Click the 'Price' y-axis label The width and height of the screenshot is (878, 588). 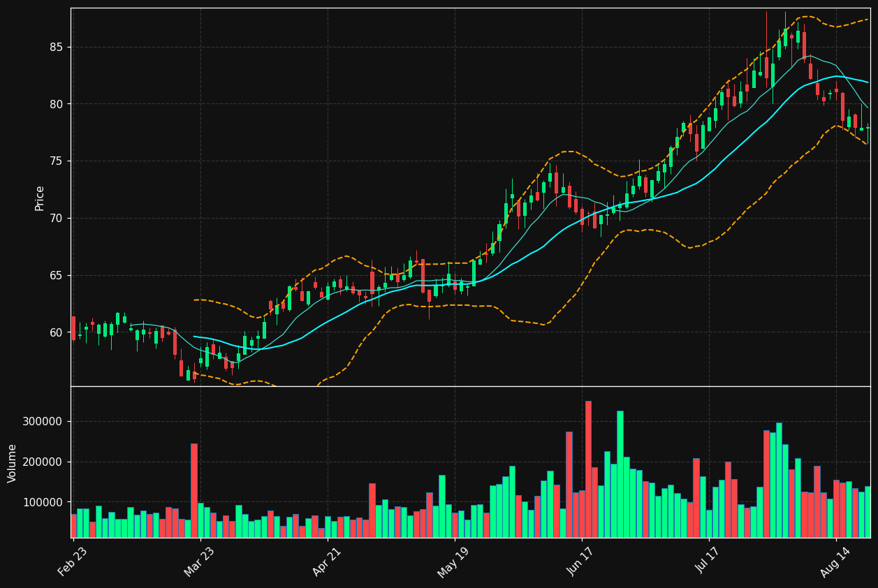click(x=40, y=198)
